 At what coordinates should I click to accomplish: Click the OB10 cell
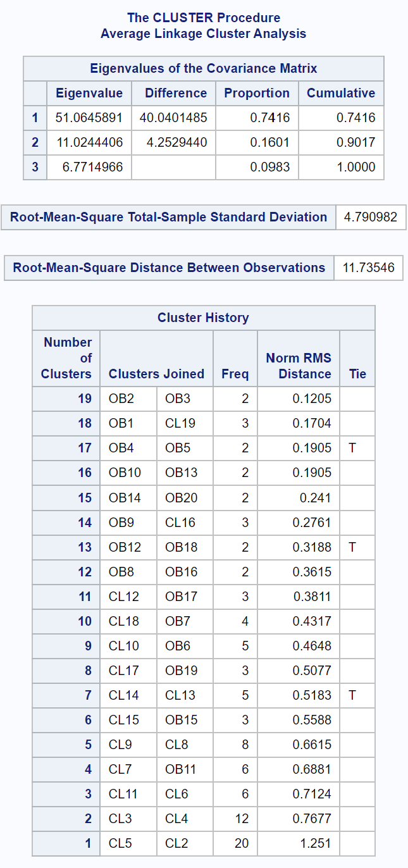click(128, 473)
